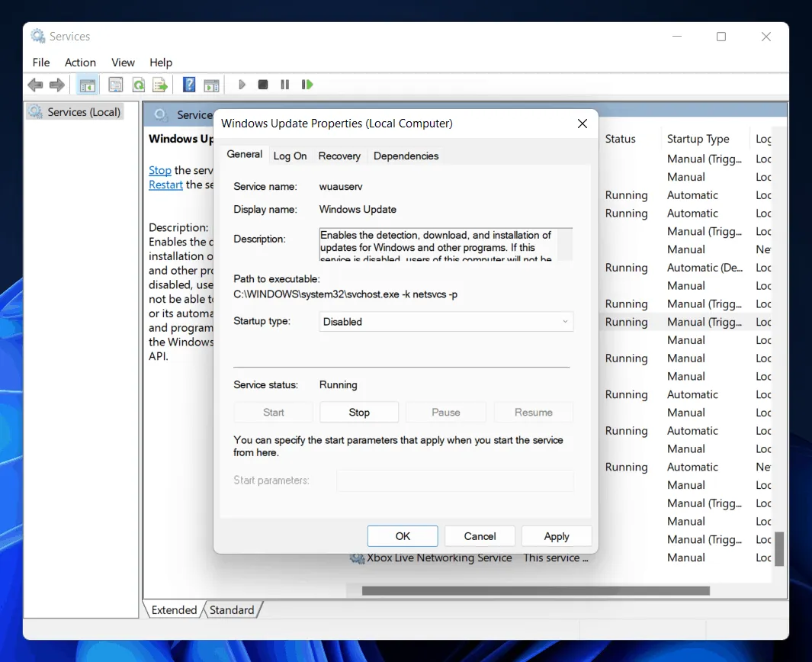Click the Pause Service toolbar icon

point(285,85)
